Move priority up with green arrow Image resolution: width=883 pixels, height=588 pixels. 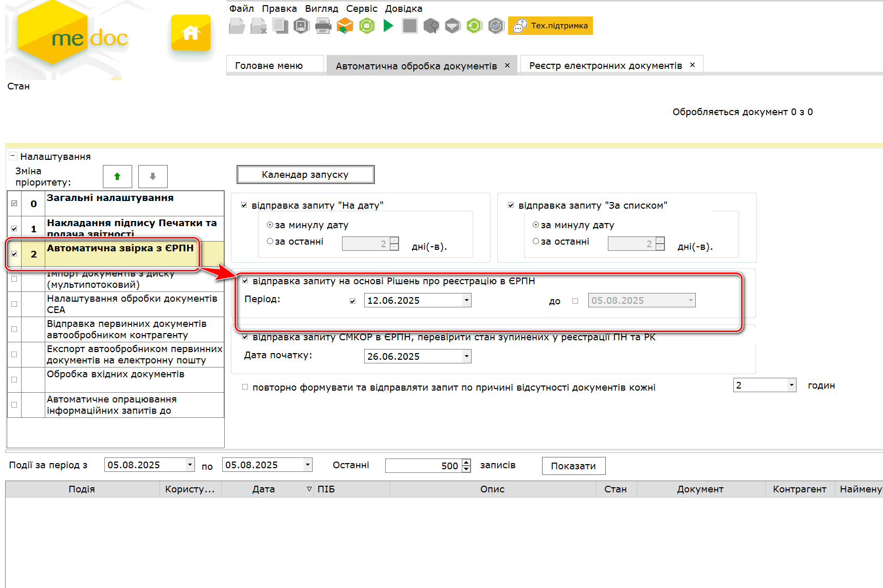point(117,176)
